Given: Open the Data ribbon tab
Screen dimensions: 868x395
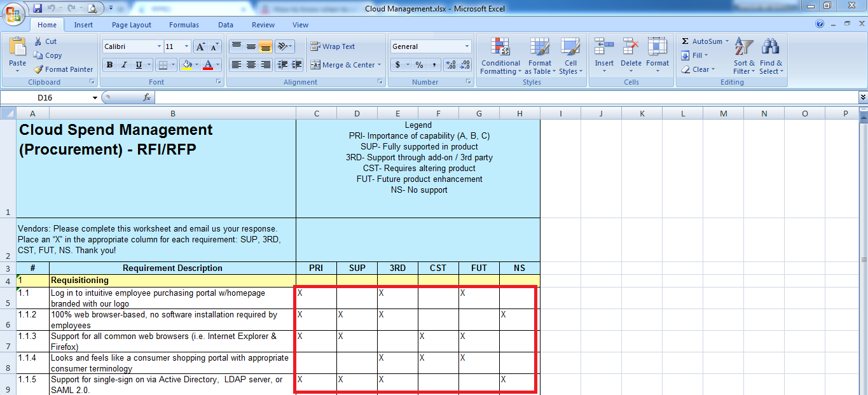Looking at the screenshot, I should pyautogui.click(x=226, y=25).
